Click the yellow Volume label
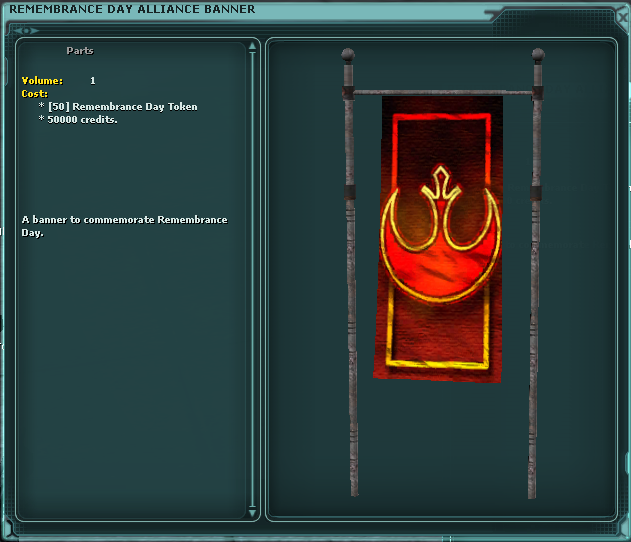This screenshot has height=542, width=631. pos(42,80)
